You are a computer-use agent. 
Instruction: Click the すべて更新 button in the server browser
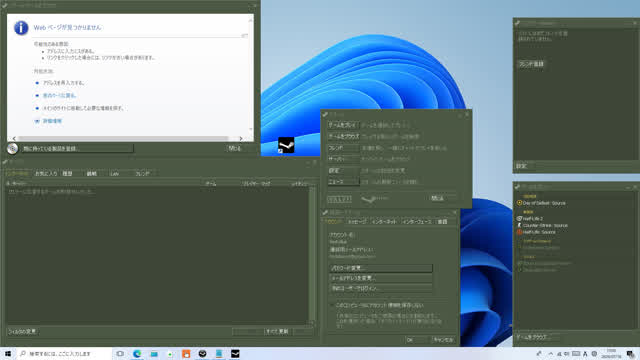tap(277, 331)
